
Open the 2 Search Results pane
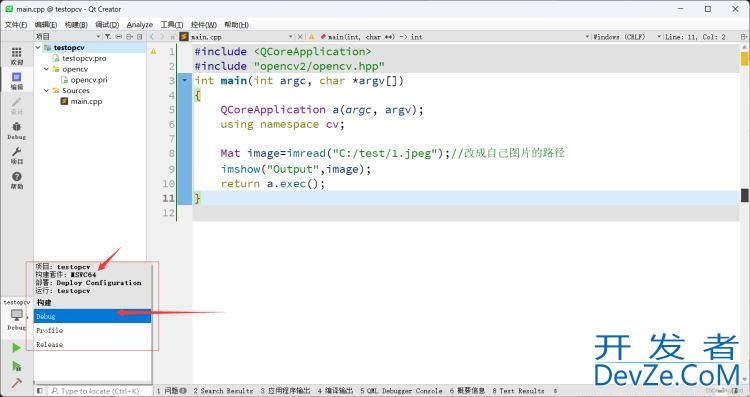click(x=223, y=391)
